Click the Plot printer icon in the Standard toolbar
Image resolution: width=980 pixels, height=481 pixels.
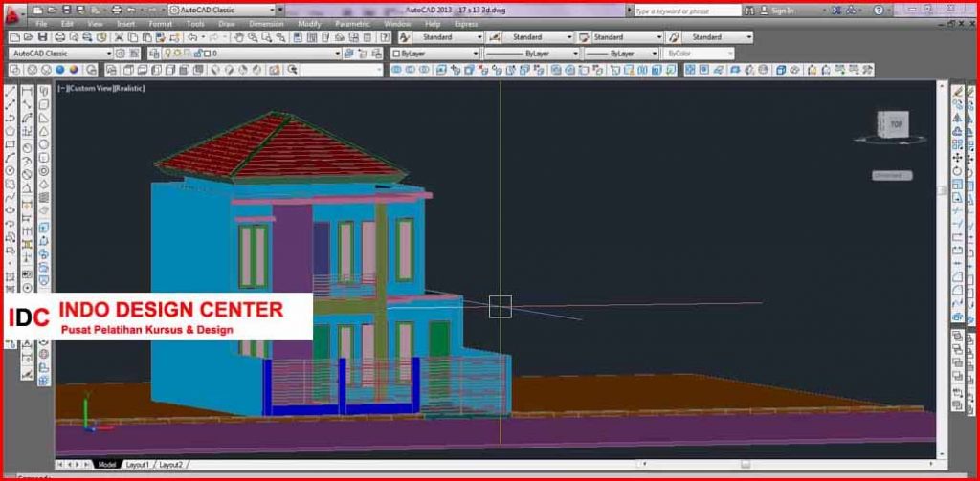(60, 37)
